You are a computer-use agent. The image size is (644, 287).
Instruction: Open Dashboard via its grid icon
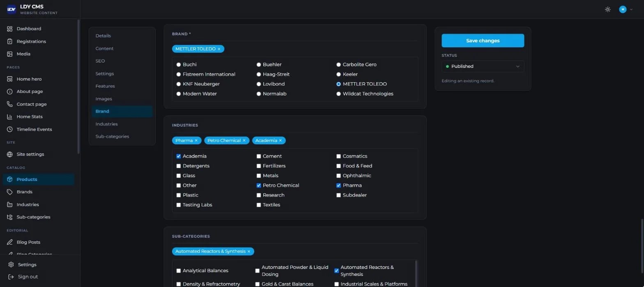[x=10, y=29]
